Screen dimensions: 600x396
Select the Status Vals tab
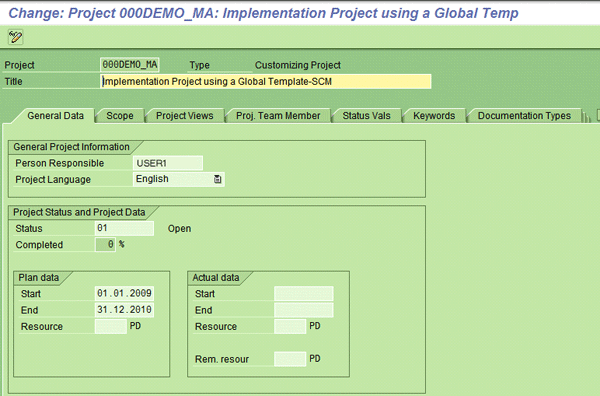(366, 116)
